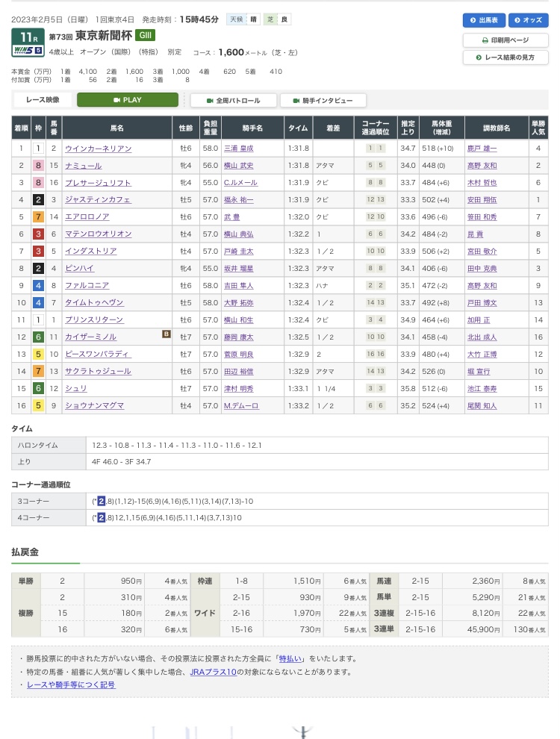This screenshot has height=739, width=560.
Task: Open jockey 戸崎 圭太
Action: click(x=238, y=252)
